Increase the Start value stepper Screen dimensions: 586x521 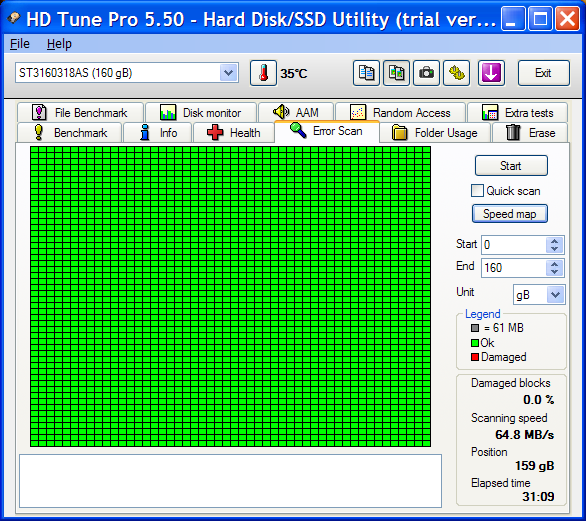click(555, 241)
